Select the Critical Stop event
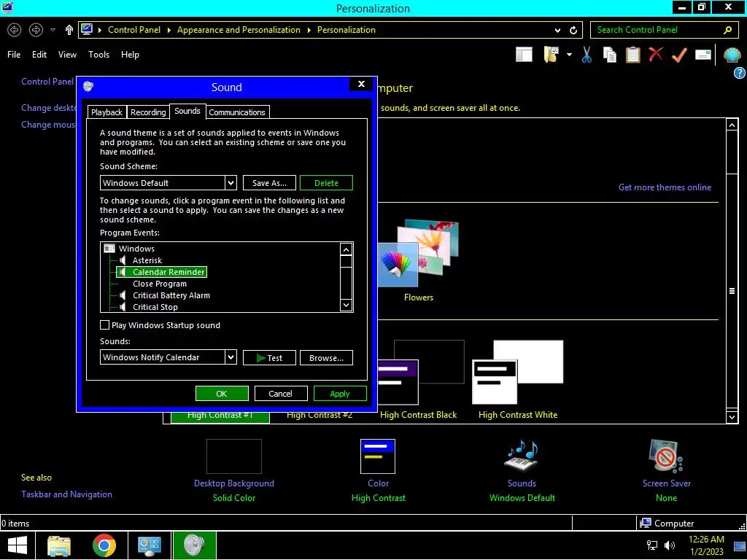This screenshot has height=560, width=747. pyautogui.click(x=155, y=307)
